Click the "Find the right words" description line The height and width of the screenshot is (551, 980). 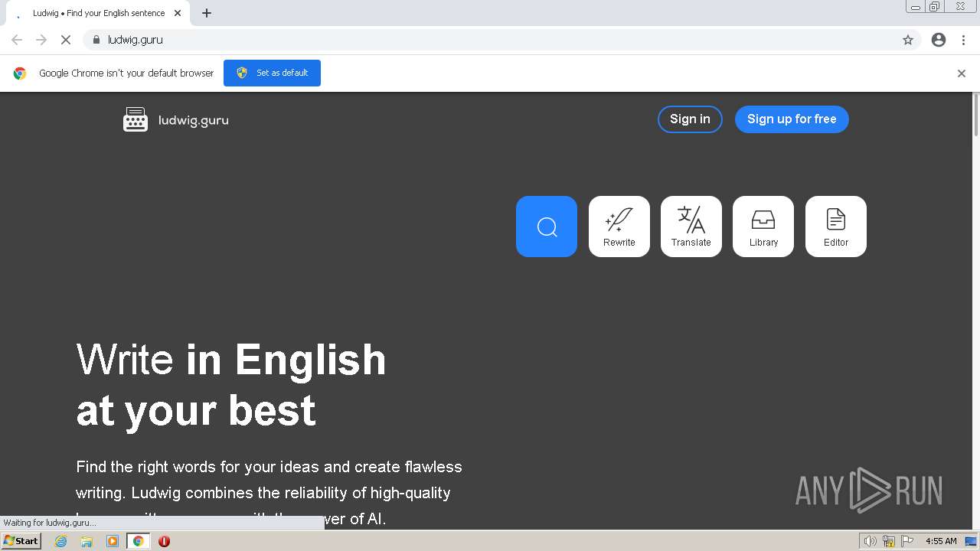pos(269,467)
